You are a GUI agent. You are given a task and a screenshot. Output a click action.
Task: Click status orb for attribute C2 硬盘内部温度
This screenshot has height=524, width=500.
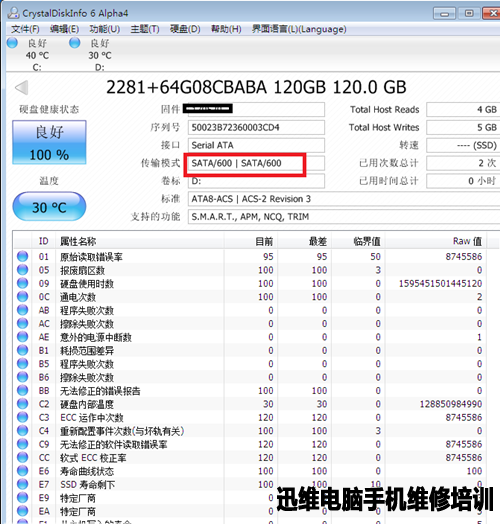(23, 404)
